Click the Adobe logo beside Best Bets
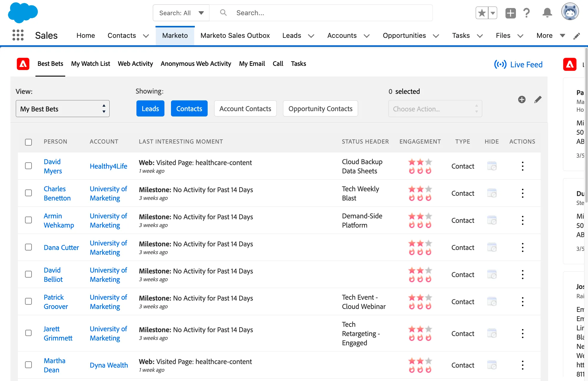This screenshot has width=588, height=381. click(23, 64)
